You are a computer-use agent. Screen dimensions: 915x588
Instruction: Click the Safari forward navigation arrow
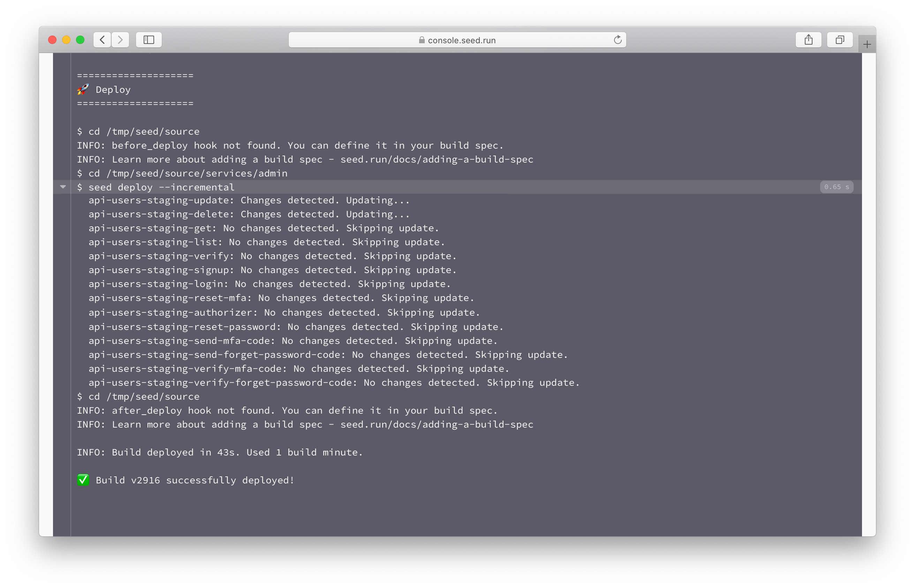120,40
